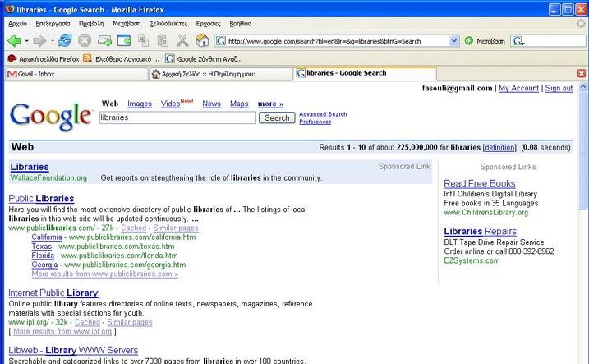Open the California sublink

coord(47,237)
